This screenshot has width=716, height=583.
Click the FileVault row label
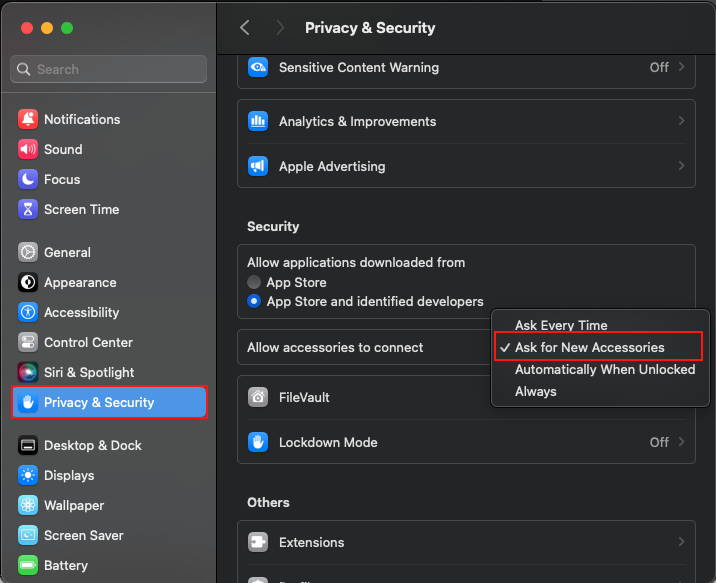304,397
